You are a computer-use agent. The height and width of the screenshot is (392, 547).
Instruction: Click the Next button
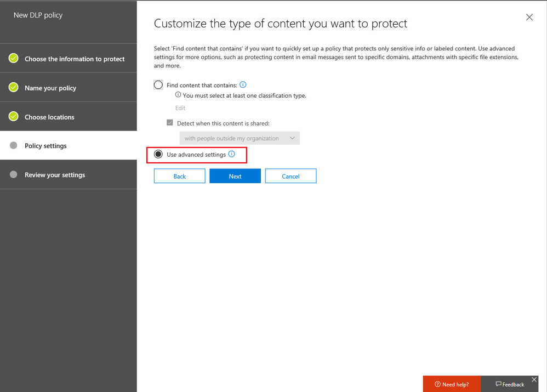tap(235, 176)
